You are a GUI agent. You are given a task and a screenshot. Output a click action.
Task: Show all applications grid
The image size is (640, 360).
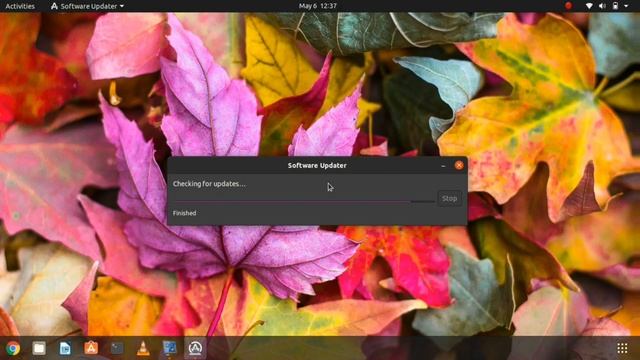(x=622, y=348)
